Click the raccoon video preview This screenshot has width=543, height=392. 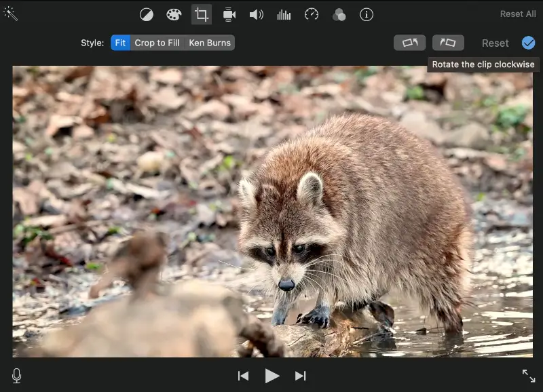[273, 212]
